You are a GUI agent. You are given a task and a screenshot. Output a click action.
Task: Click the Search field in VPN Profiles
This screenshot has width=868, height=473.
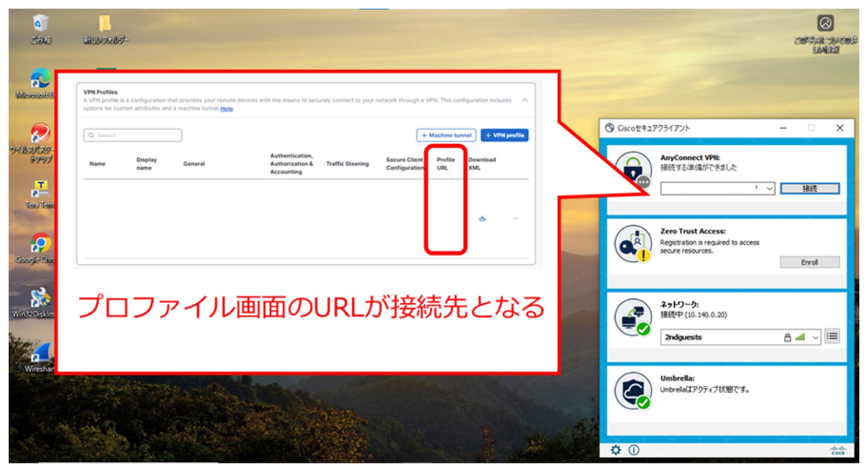click(132, 135)
